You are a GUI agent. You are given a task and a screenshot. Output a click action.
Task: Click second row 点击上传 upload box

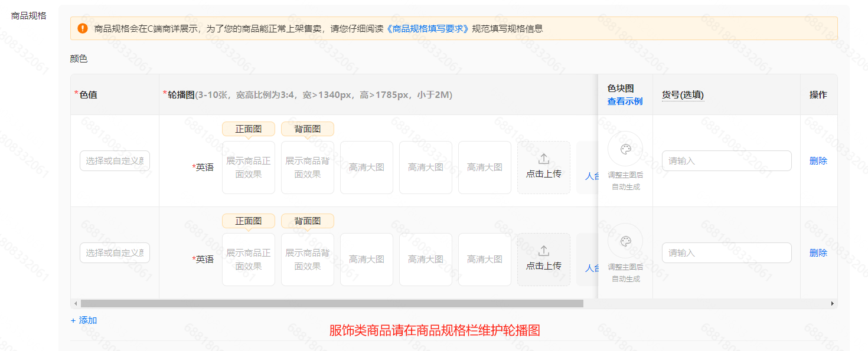[x=543, y=260]
